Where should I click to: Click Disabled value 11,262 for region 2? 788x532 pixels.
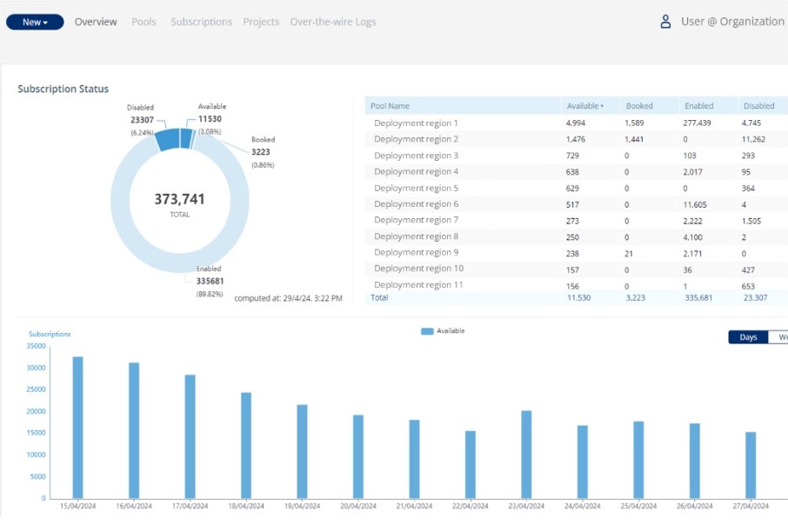coord(753,140)
